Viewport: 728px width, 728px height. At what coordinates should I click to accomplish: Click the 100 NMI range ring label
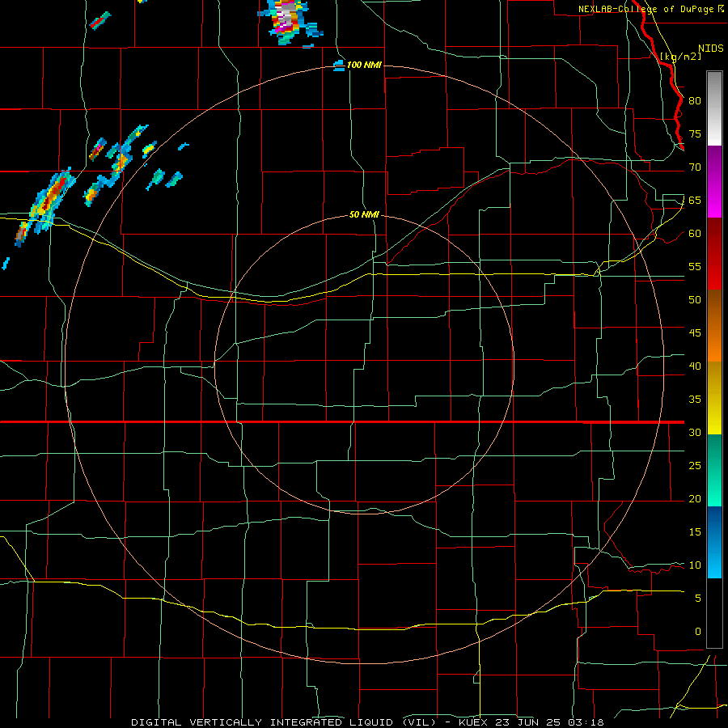tap(364, 65)
